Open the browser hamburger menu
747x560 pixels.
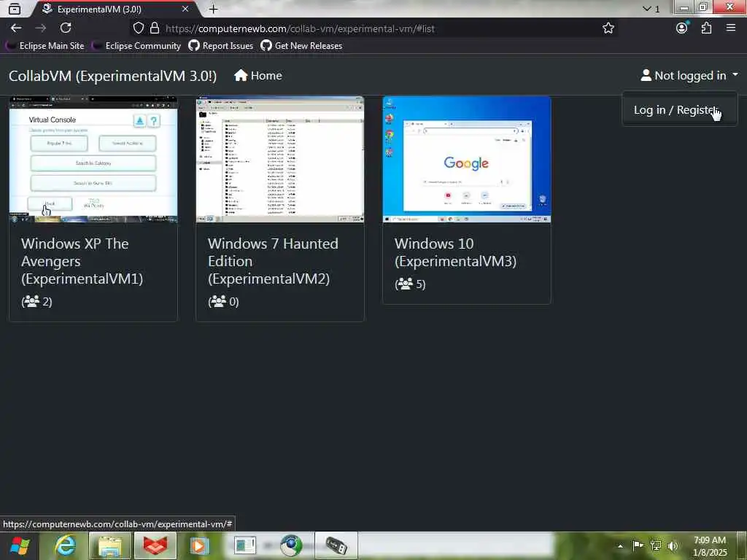point(731,28)
